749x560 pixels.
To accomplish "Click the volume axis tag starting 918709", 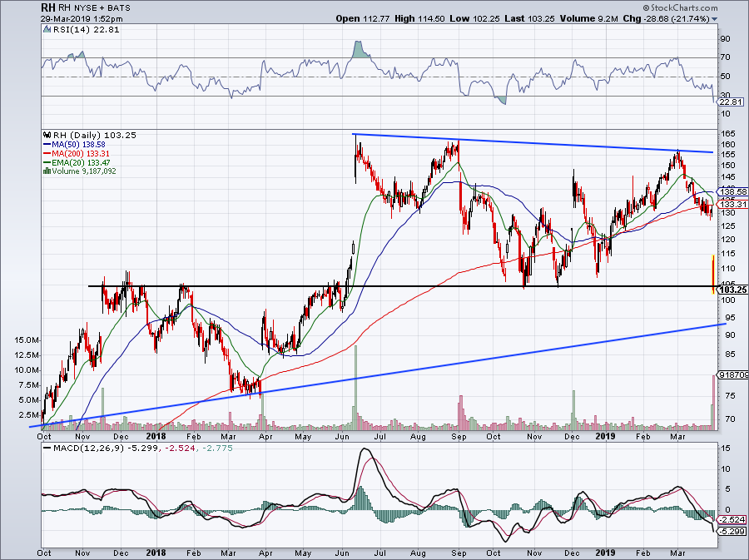I will tap(733, 375).
